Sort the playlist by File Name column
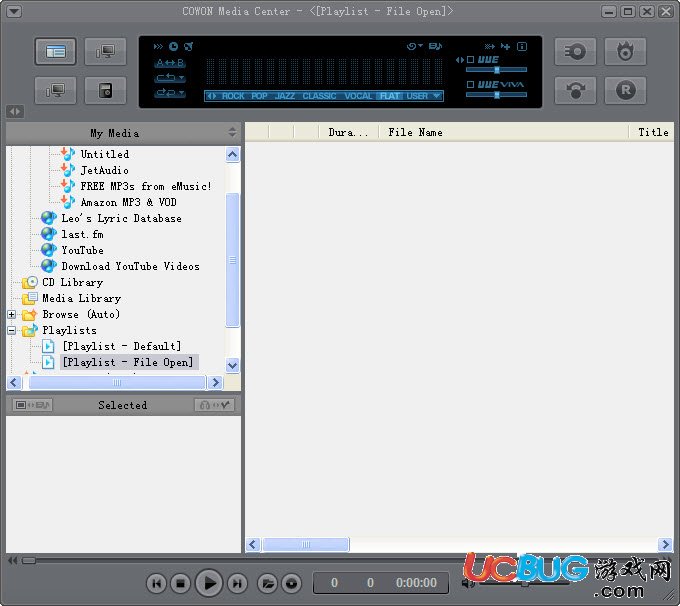680x606 pixels. pyautogui.click(x=503, y=132)
